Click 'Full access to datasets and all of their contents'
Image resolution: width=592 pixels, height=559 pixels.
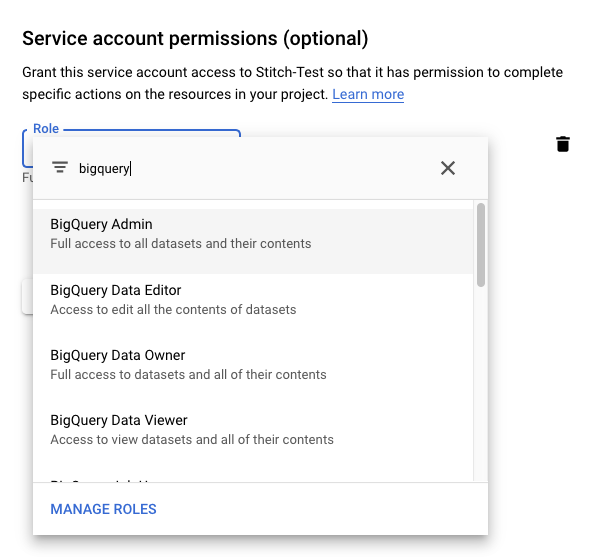[188, 374]
